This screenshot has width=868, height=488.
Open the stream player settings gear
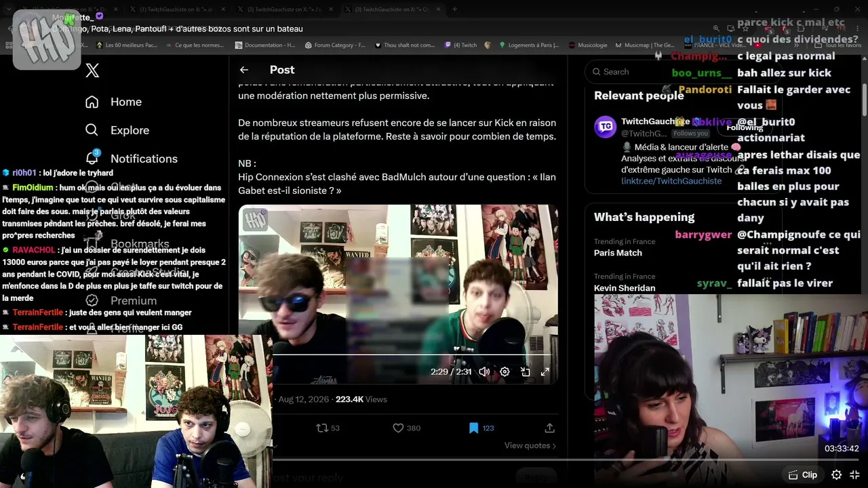[x=837, y=475]
